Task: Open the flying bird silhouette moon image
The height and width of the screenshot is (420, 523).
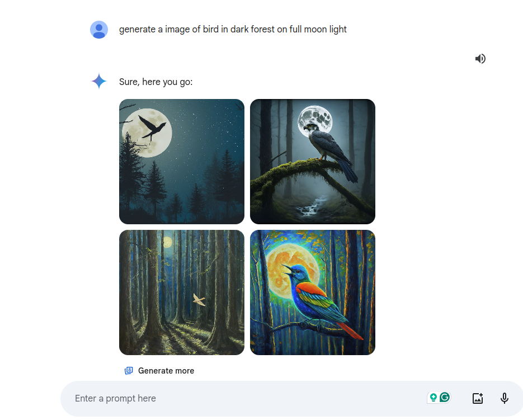Action: pos(182,162)
